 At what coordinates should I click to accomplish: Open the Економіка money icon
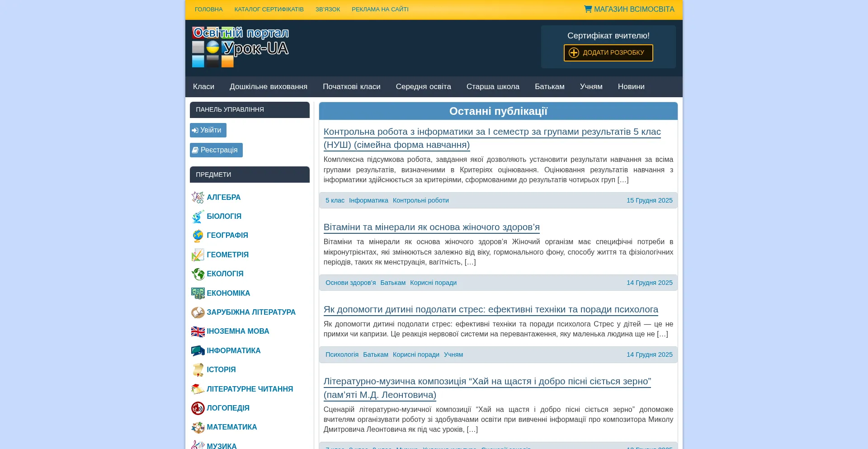coord(198,293)
